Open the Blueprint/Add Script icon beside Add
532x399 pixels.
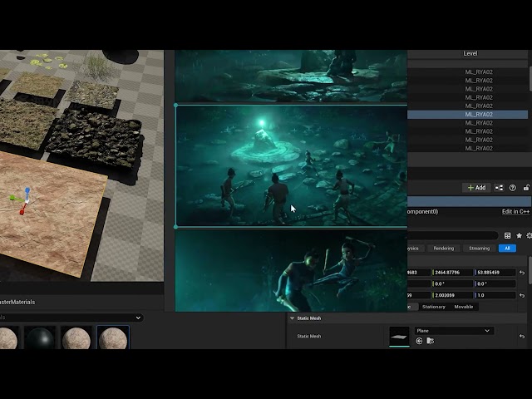coord(499,188)
